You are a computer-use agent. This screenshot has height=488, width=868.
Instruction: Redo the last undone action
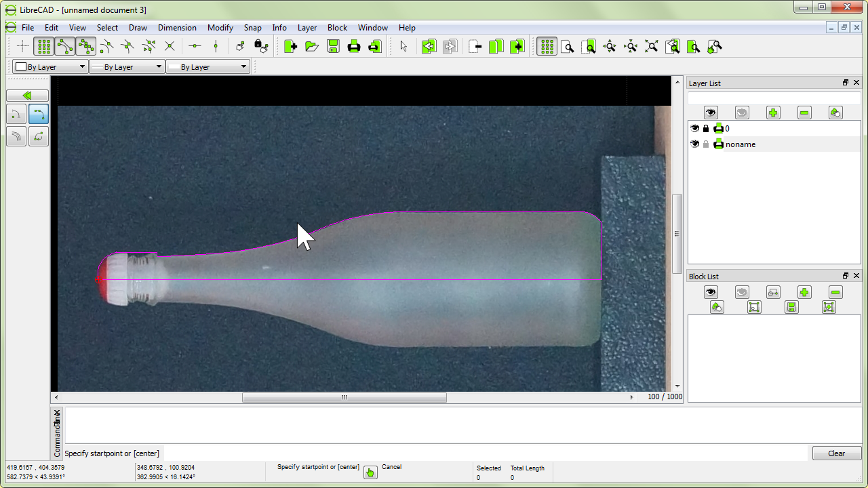(450, 46)
